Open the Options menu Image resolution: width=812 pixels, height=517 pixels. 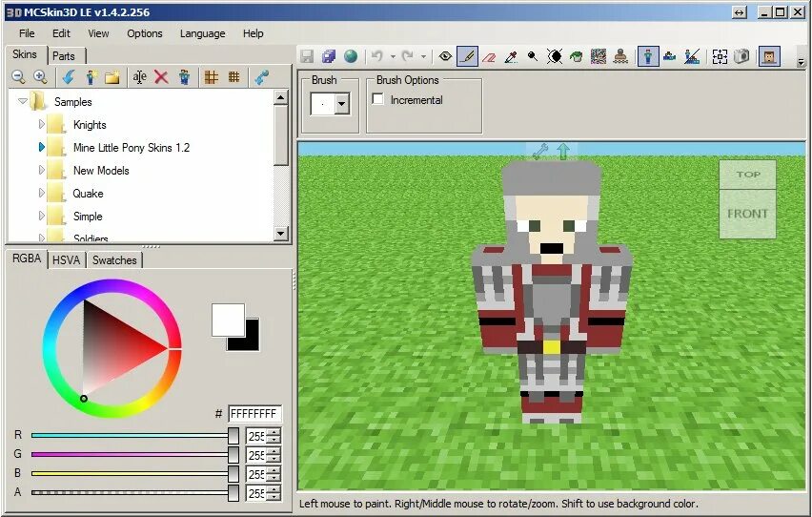pyautogui.click(x=145, y=33)
